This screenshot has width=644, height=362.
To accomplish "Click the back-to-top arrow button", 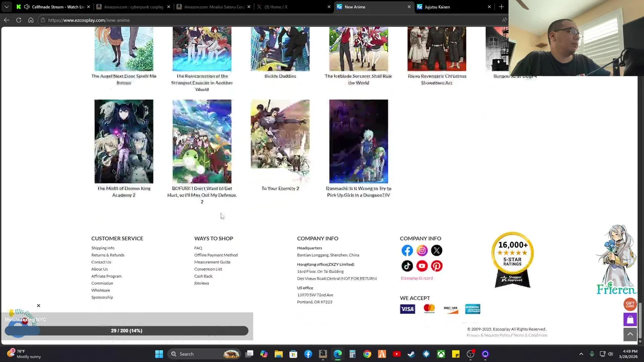I will coord(630,334).
